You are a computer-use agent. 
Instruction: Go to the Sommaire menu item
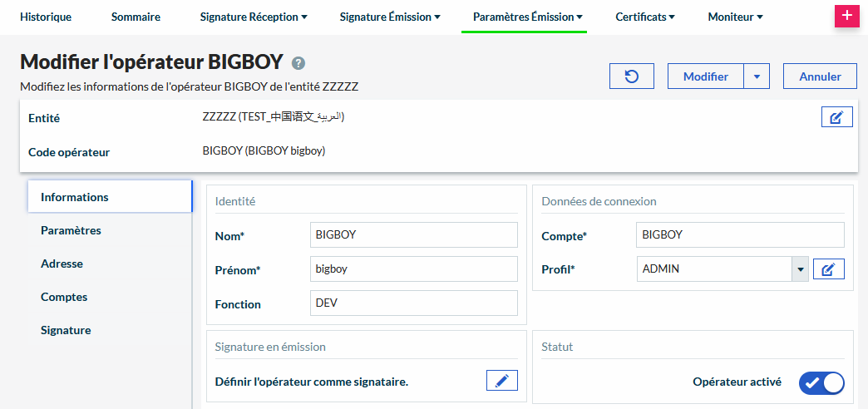click(136, 17)
